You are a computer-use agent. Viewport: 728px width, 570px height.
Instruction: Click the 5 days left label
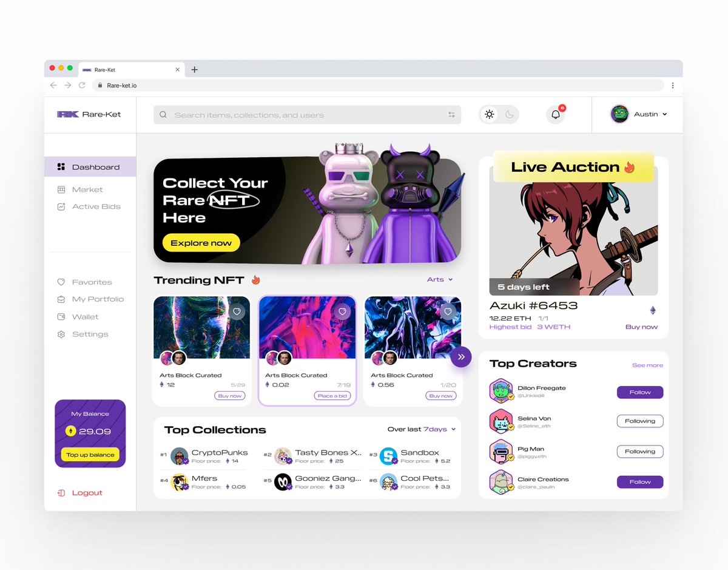(x=524, y=287)
